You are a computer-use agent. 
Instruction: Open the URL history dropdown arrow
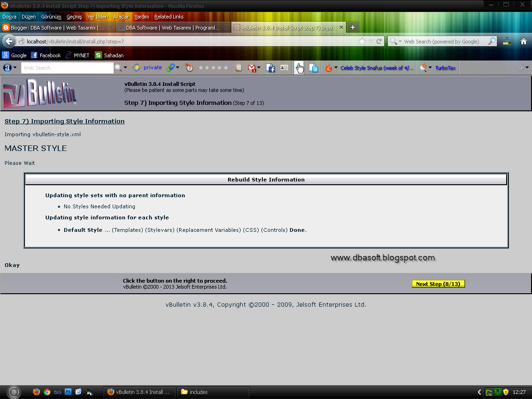coord(371,42)
